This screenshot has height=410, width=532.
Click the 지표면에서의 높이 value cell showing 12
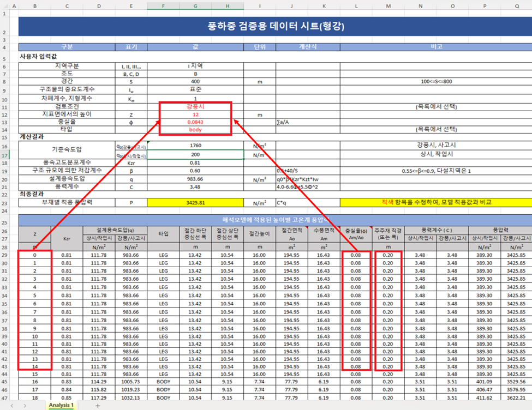coord(195,114)
